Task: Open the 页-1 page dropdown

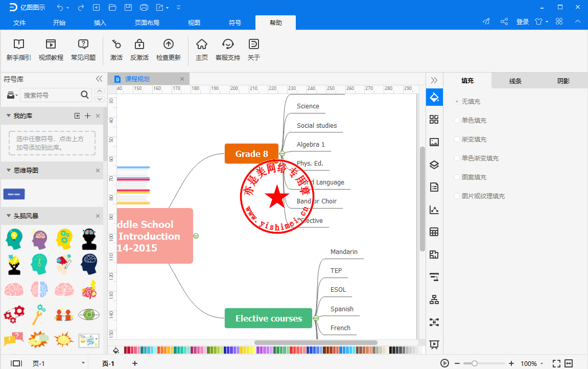Action: coord(83,363)
